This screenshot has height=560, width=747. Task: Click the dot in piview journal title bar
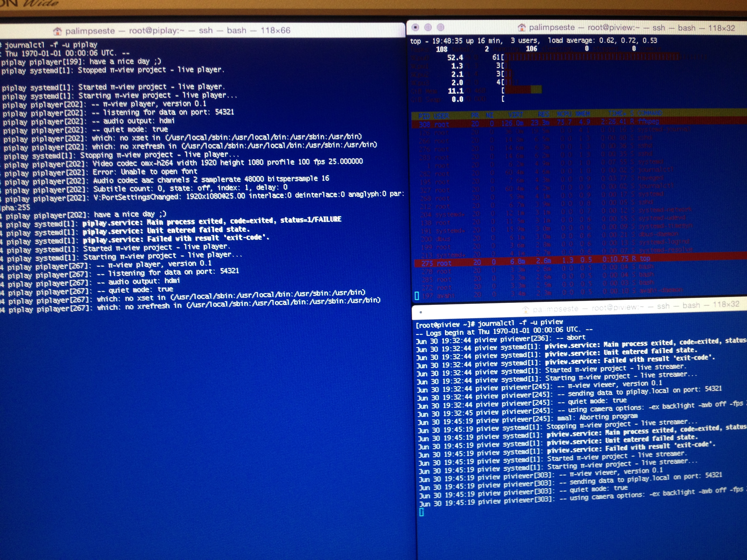pos(421,312)
